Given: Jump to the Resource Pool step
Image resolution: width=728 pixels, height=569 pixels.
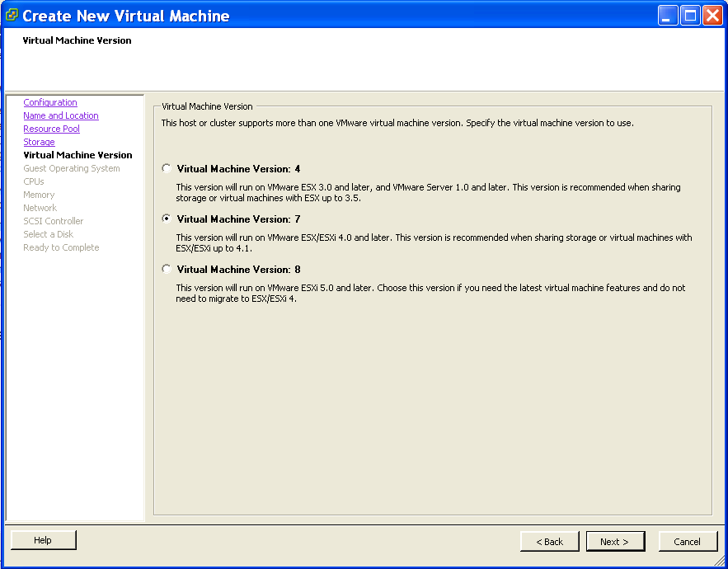Looking at the screenshot, I should (x=52, y=129).
